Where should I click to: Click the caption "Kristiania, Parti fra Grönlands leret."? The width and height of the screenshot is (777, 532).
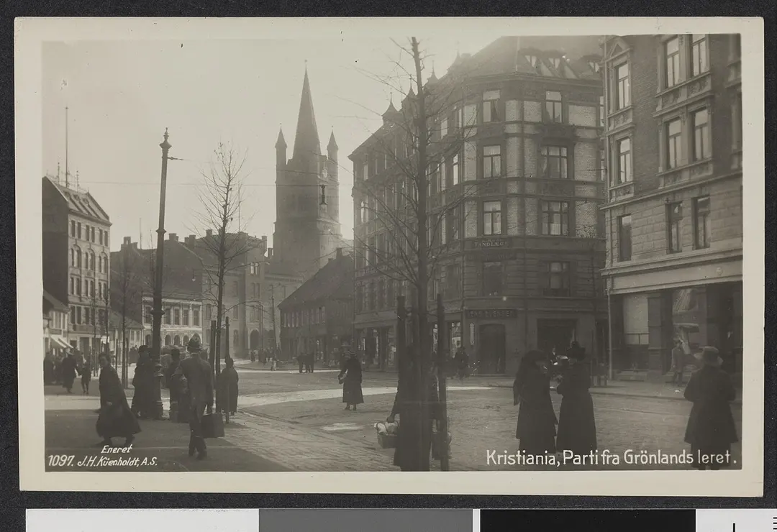tap(611, 458)
